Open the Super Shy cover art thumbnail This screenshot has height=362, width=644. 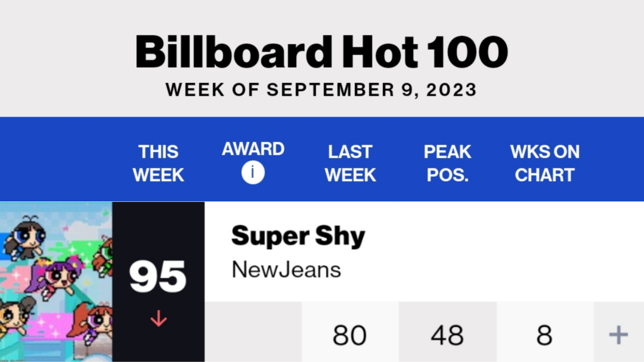click(56, 282)
